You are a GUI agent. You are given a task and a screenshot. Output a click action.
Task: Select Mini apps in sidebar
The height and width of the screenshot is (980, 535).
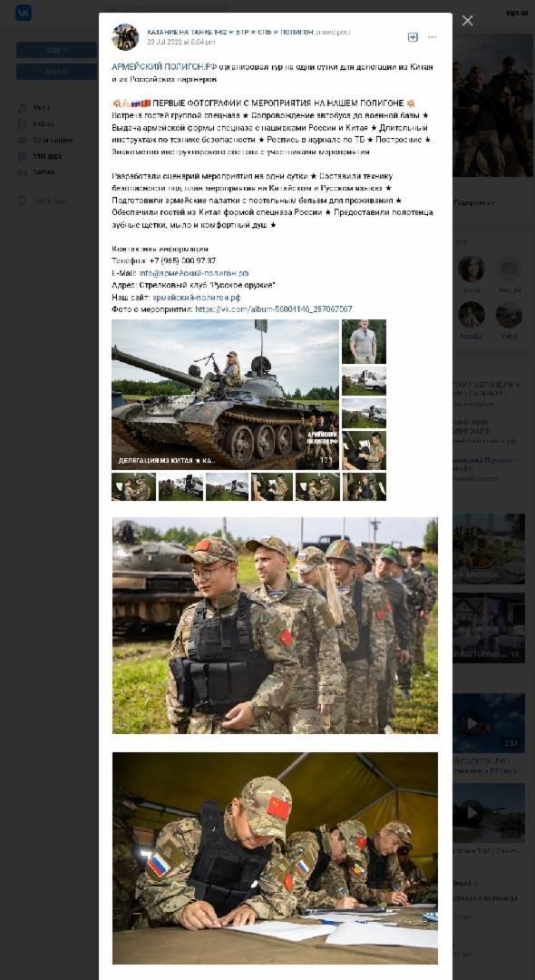coord(47,156)
